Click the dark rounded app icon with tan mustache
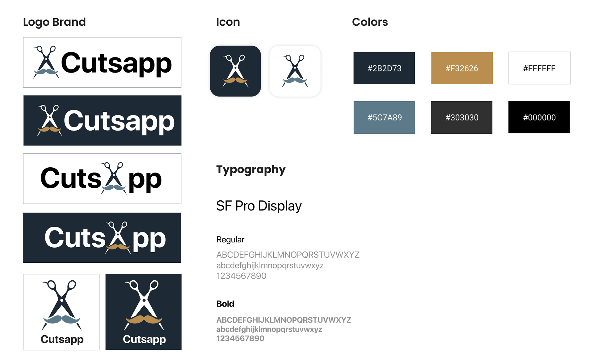 coord(235,71)
